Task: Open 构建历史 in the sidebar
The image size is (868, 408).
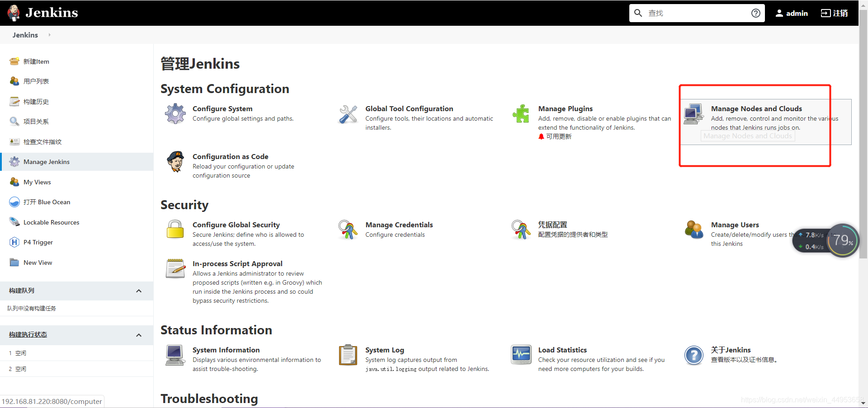Action: coord(36,102)
